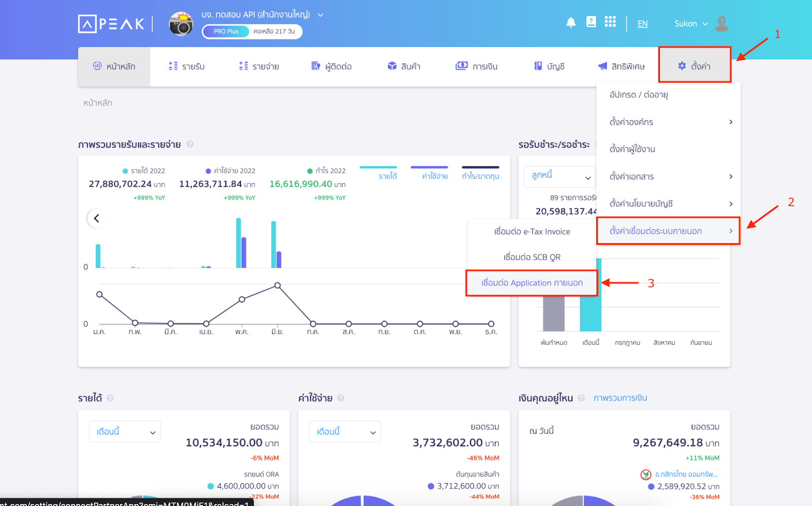Open ตั้งค่า settings menu
This screenshot has width=812, height=506.
pos(695,65)
